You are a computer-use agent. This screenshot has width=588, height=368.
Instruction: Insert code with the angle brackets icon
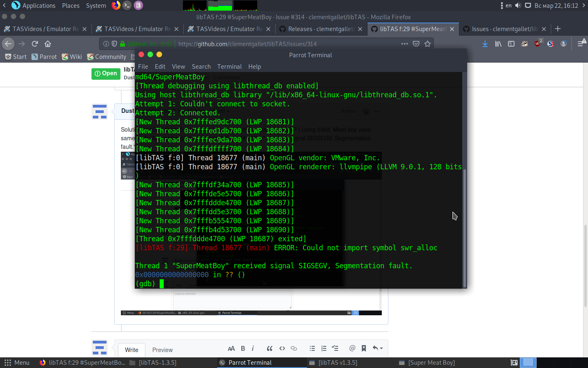[x=282, y=348]
